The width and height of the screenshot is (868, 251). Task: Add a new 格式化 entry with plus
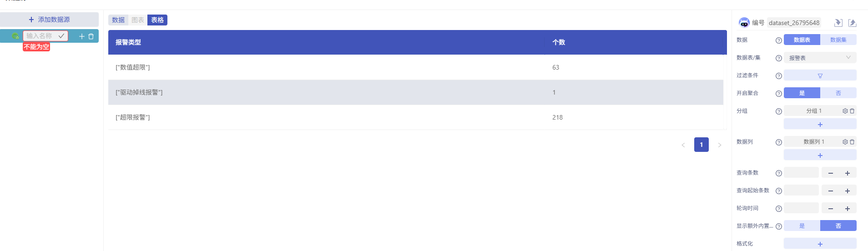[x=820, y=244]
